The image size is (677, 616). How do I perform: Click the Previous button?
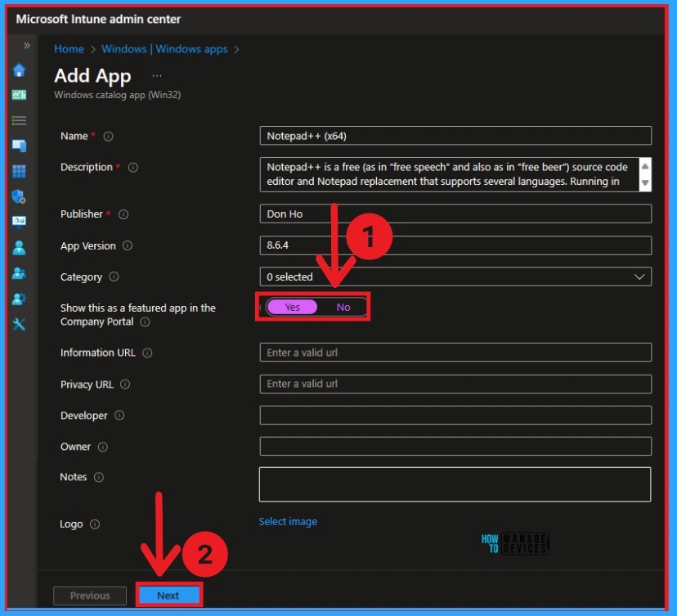[90, 596]
